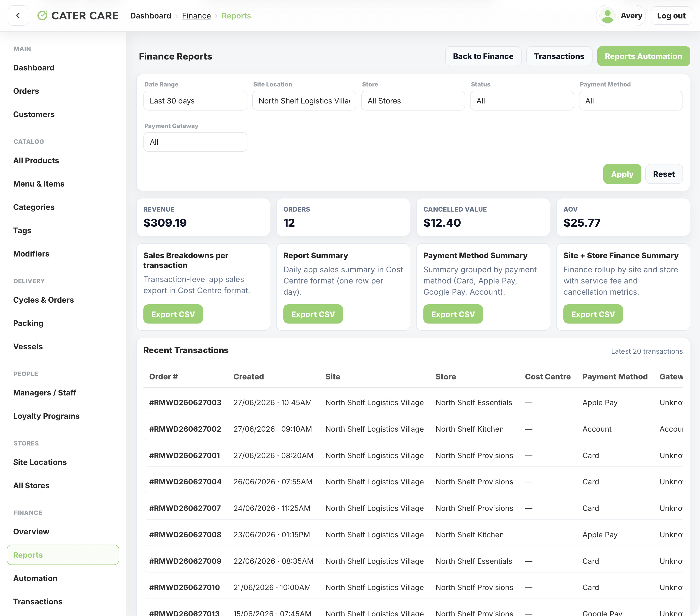
Task: Click 27/06/2026 · 09:10AM created cell
Action: [x=273, y=429]
